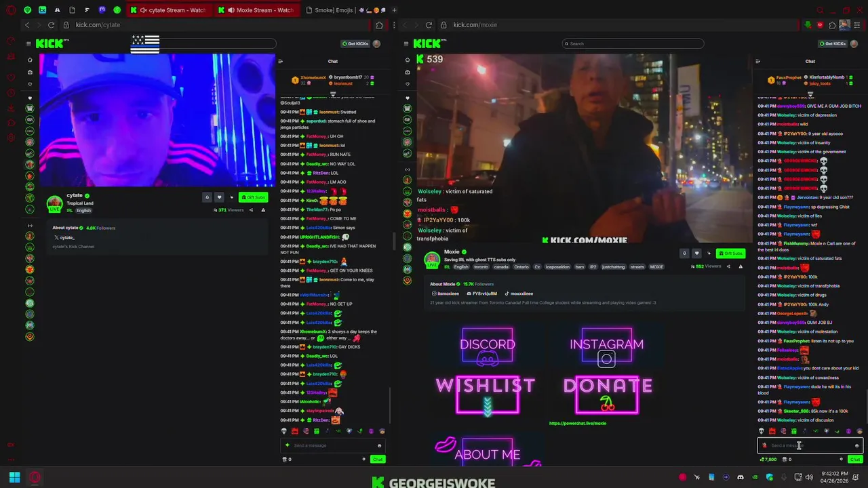Open itsmoxieee Instagram link
The image size is (868, 488).
446,293
